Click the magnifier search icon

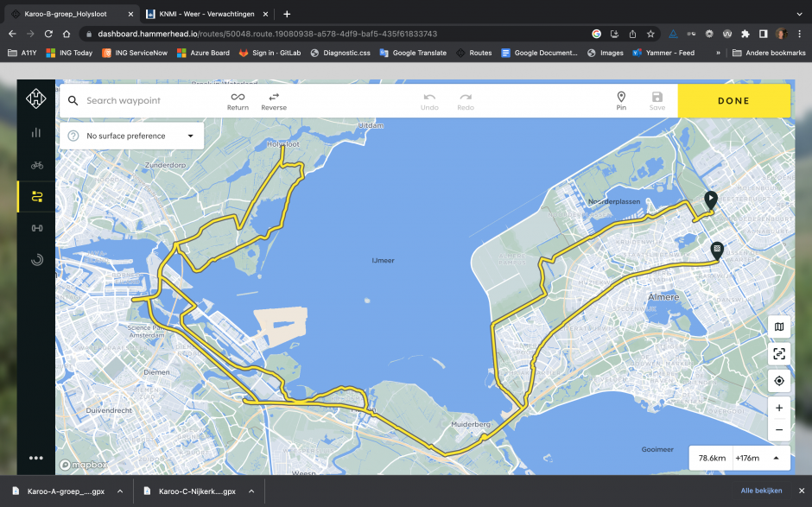tap(73, 100)
